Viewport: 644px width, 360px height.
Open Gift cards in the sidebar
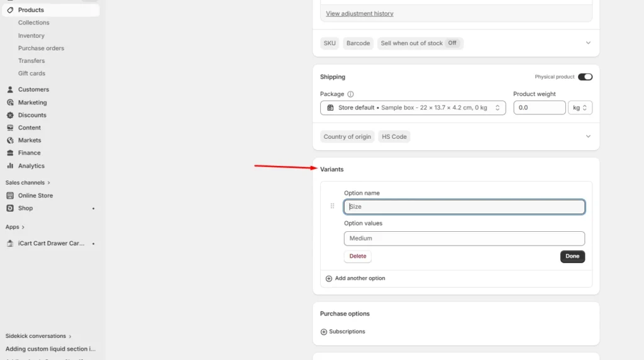[31, 74]
